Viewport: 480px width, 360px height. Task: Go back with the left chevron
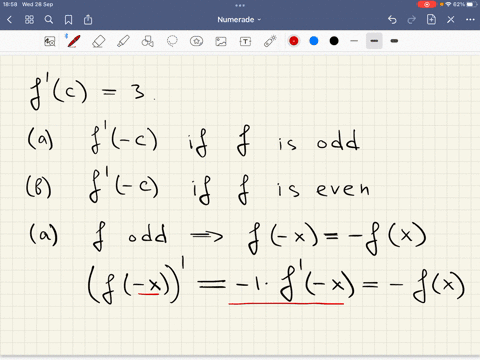pyautogui.click(x=10, y=20)
